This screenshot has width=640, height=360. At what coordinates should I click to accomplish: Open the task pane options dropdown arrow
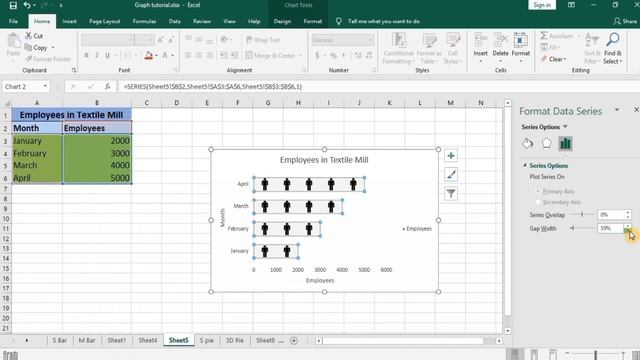click(617, 110)
